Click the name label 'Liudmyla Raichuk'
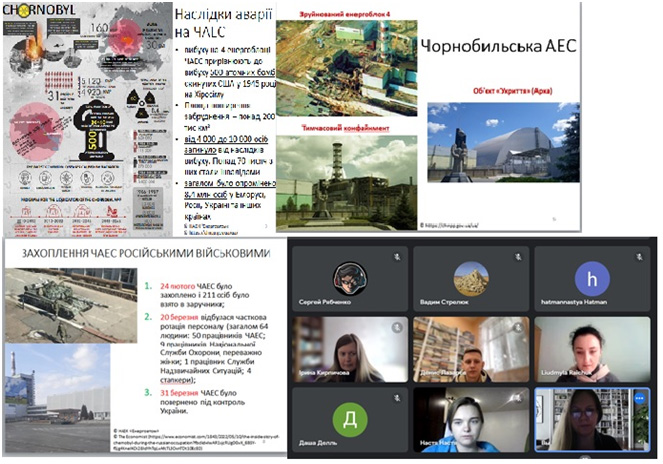The image size is (663, 464). 566,373
